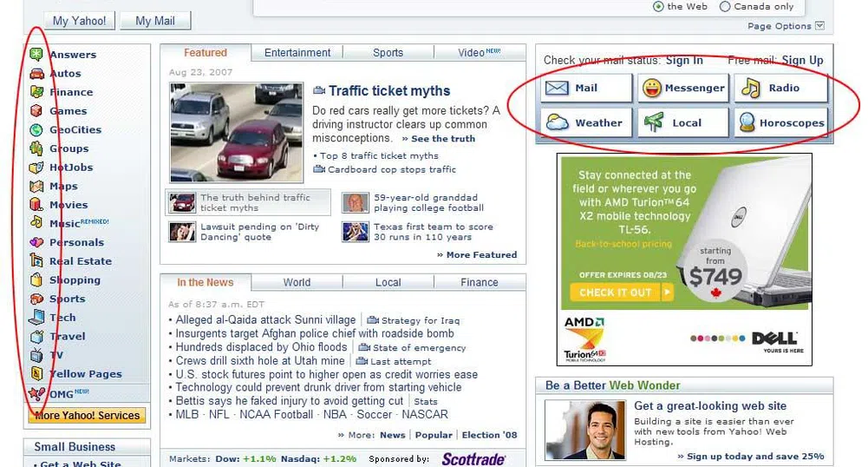Open the Shopping bag icon

36,280
